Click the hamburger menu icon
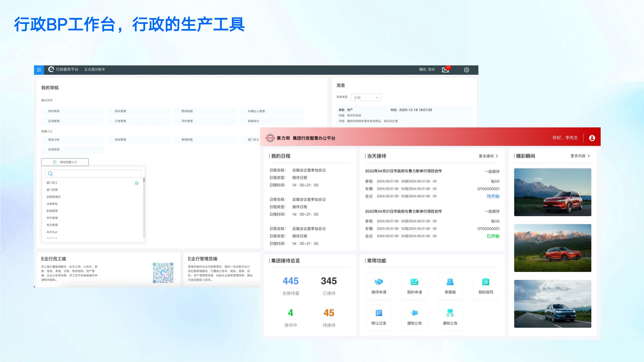This screenshot has height=362, width=644. pyautogui.click(x=39, y=70)
